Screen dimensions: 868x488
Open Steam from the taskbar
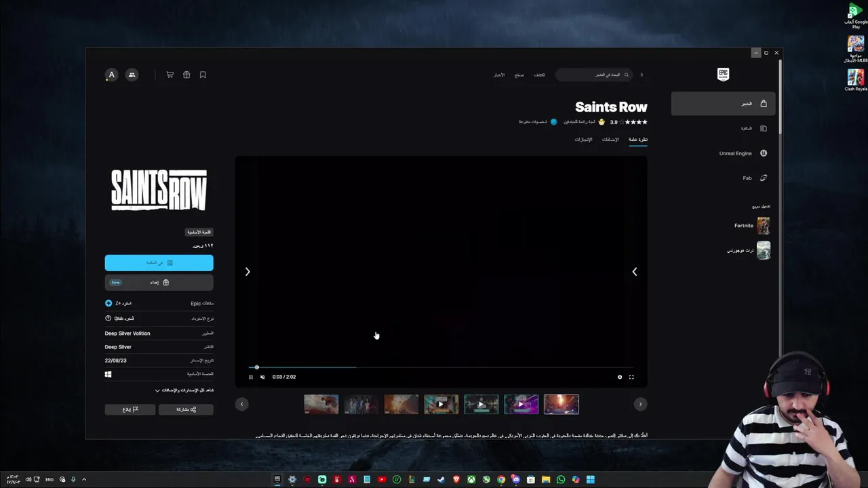click(x=441, y=480)
